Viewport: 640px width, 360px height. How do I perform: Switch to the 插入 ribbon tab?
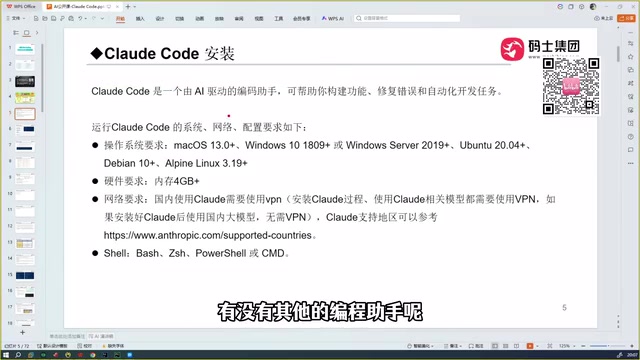click(x=140, y=18)
